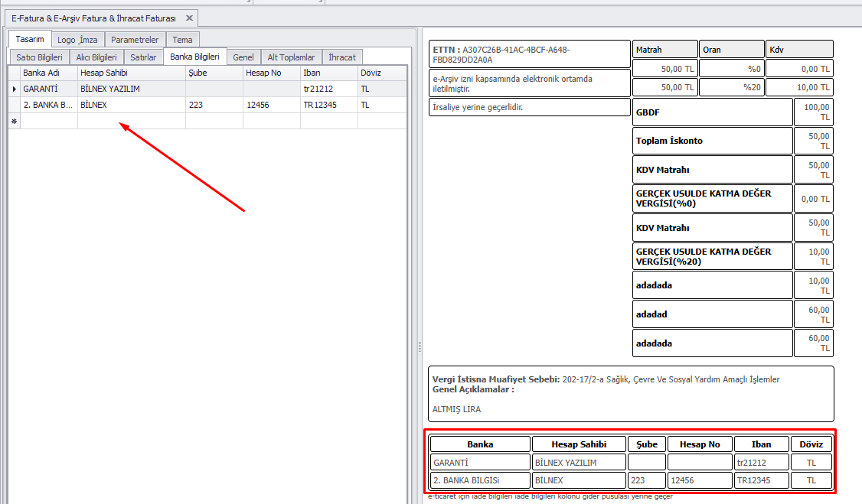This screenshot has height=504, width=862.
Task: Click the new row asterisk marker
Action: (x=14, y=121)
